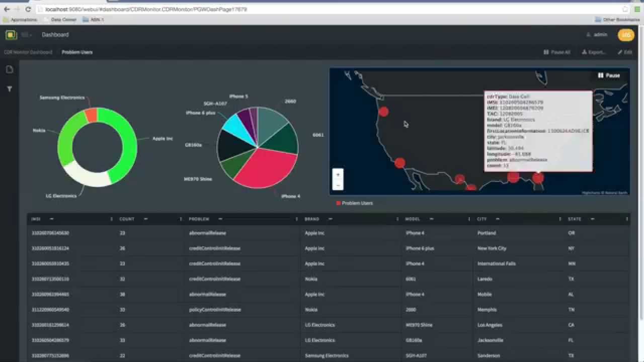The width and height of the screenshot is (644, 362).
Task: Click the Portland city cell
Action: (x=487, y=233)
